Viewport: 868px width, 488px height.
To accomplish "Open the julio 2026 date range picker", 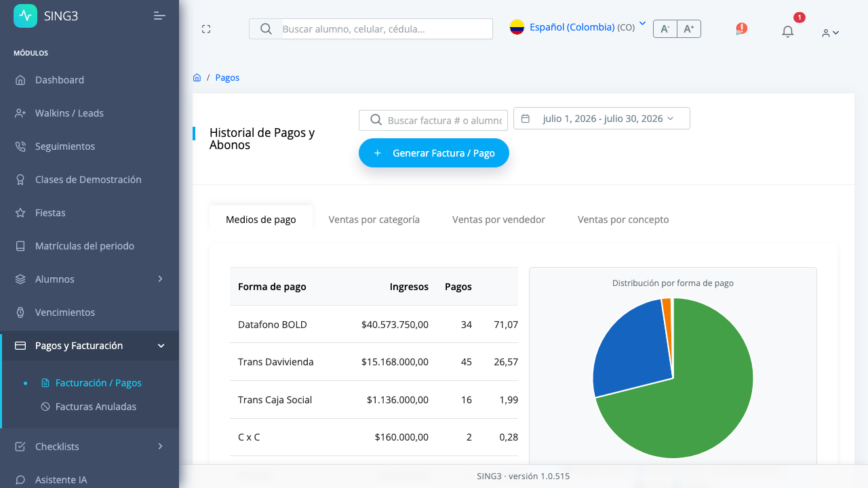I will point(601,118).
